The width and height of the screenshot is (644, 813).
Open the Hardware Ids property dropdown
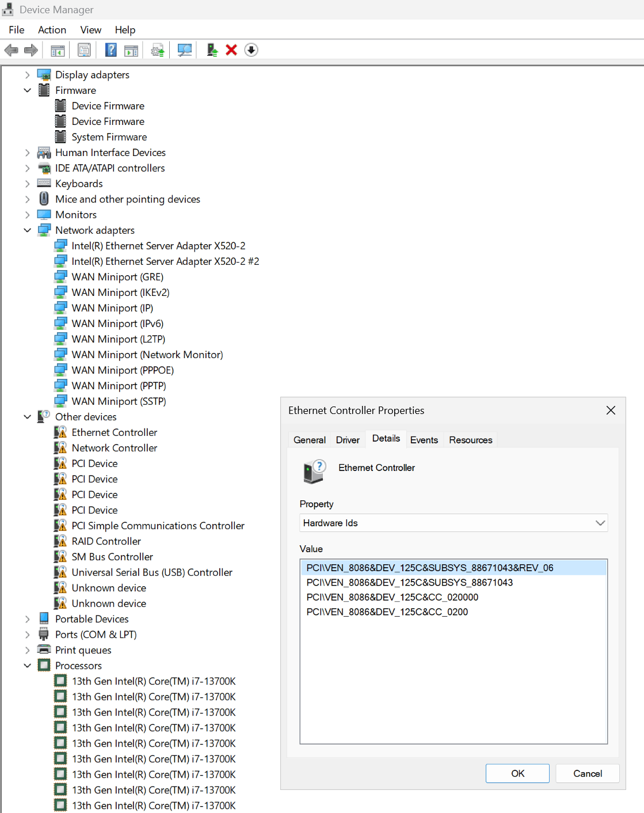[x=454, y=523]
